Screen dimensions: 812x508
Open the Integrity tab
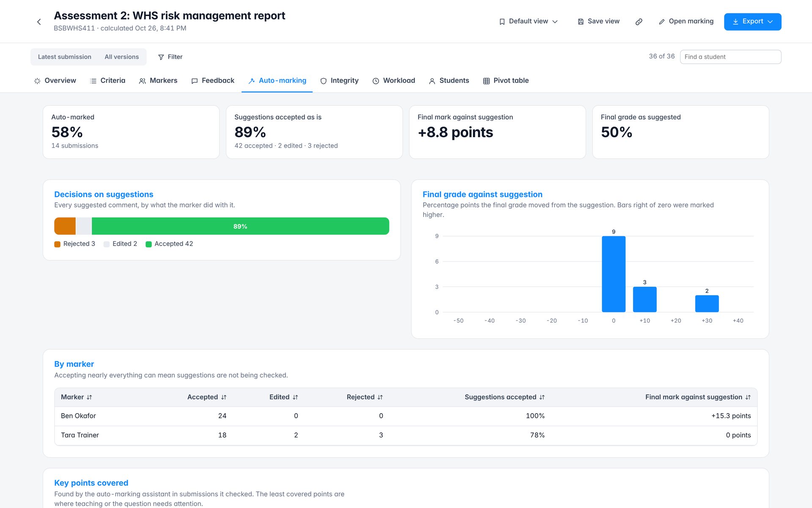pyautogui.click(x=340, y=80)
